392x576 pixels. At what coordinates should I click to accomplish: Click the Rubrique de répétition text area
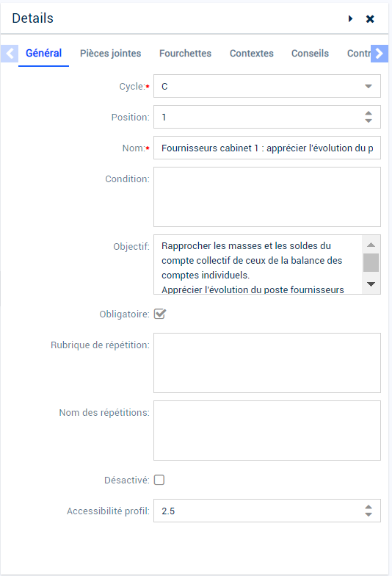[x=267, y=363]
